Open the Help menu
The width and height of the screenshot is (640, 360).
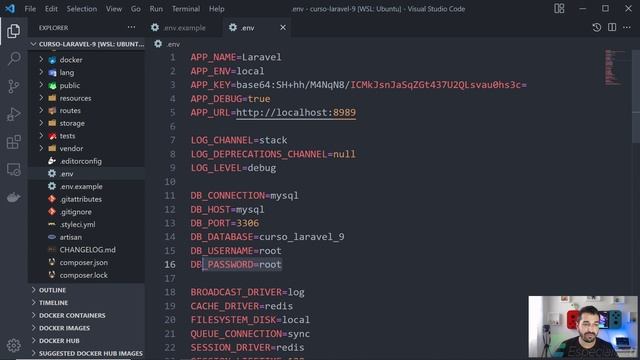pos(217,9)
